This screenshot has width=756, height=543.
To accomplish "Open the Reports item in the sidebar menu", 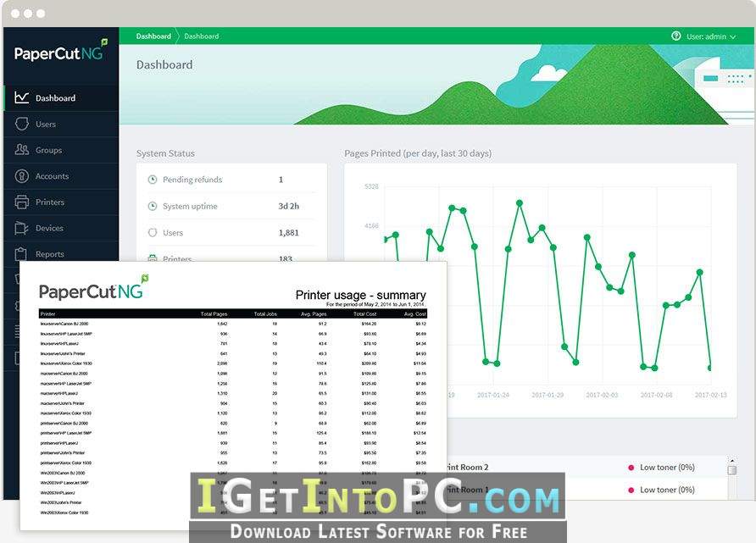I will pos(61,254).
